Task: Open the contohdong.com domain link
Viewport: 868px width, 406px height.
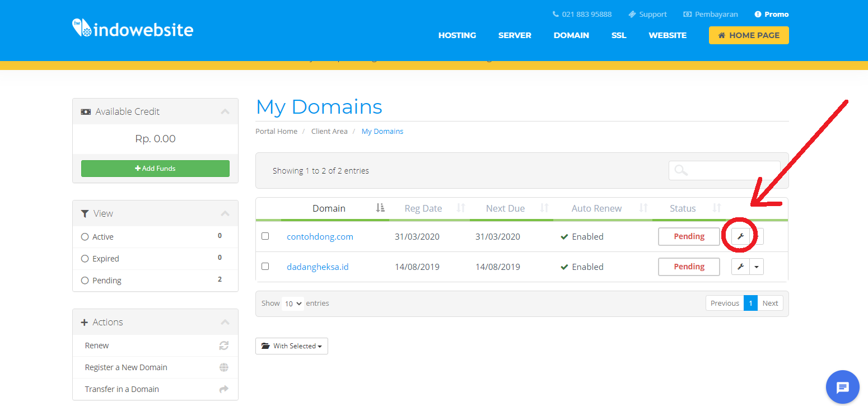Action: pos(320,236)
